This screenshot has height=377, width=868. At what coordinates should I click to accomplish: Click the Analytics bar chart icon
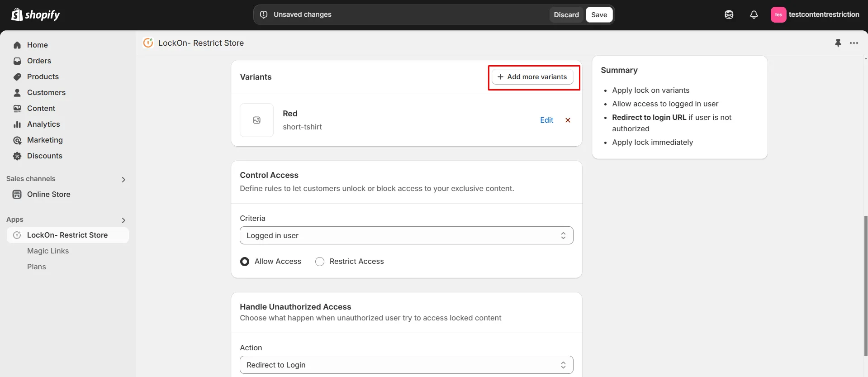click(x=17, y=124)
